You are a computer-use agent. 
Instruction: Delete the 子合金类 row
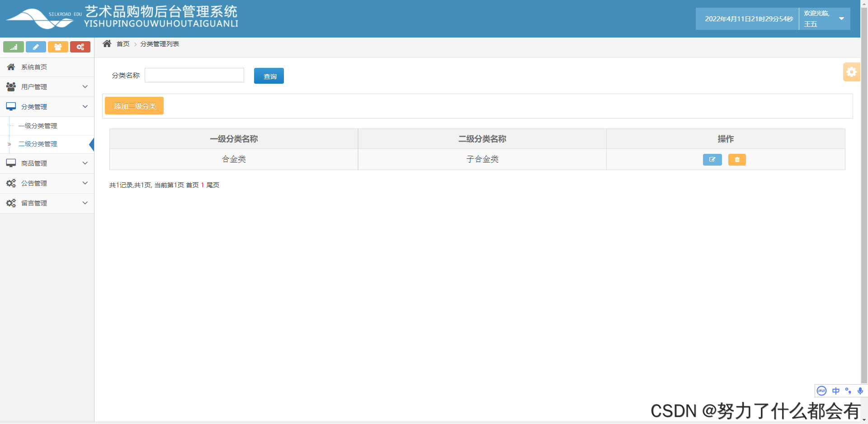click(x=737, y=160)
